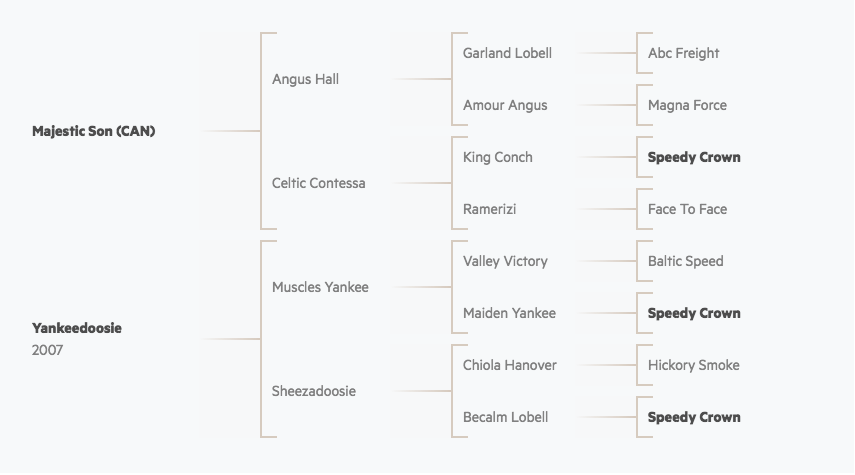Select Celtic Contessa in the pedigree tree
The height and width of the screenshot is (475, 855).
pyautogui.click(x=318, y=183)
